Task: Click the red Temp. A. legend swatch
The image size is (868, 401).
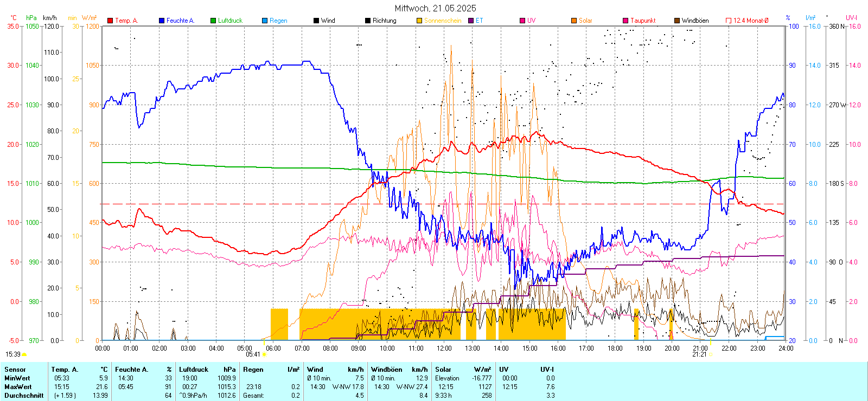Action: pos(110,21)
